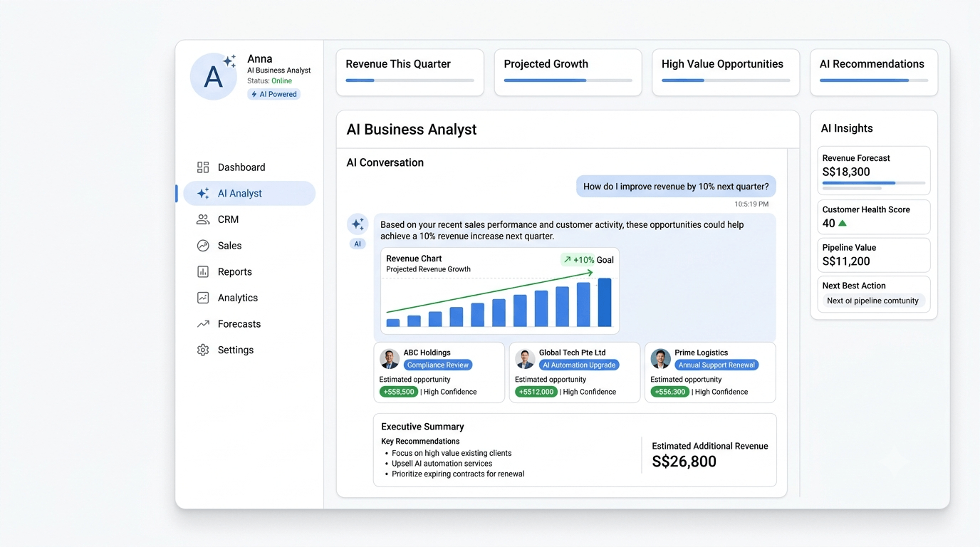Click the ABC Holdings contact photo
This screenshot has width=980, height=547.
coord(390,358)
